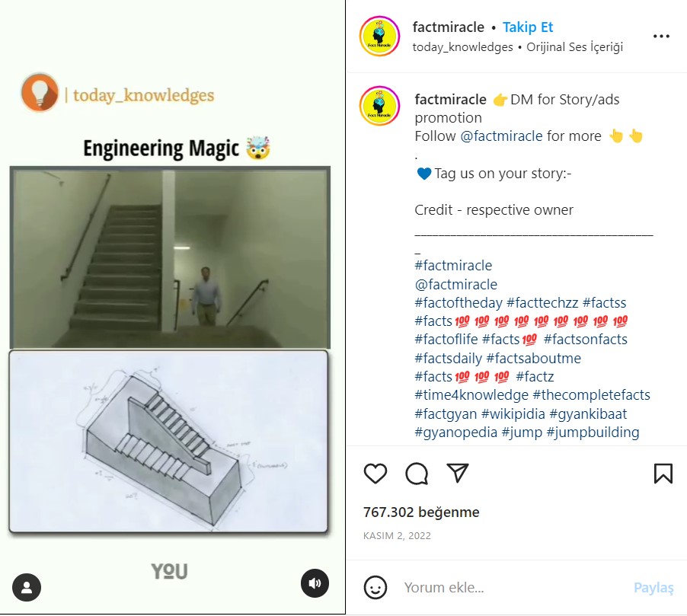687x616 pixels.
Task: Mute the video with the speaker button
Action: pos(315,583)
